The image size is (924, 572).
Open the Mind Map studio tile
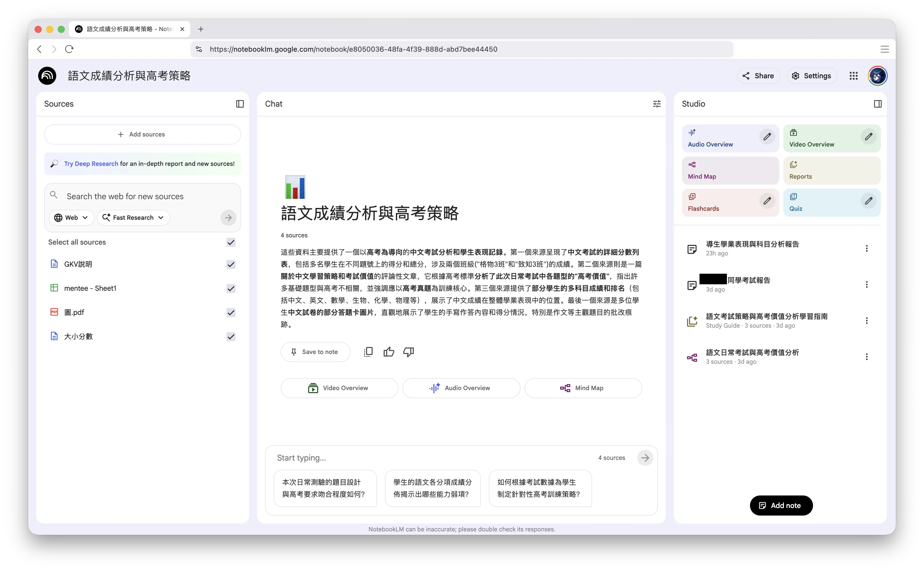click(730, 171)
